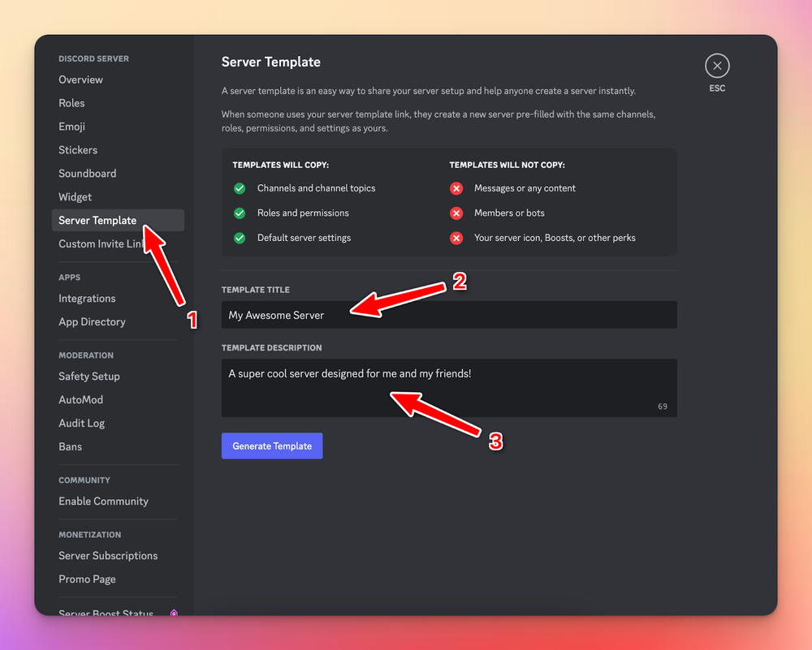Open the Overview settings page
The image size is (812, 650).
80,80
